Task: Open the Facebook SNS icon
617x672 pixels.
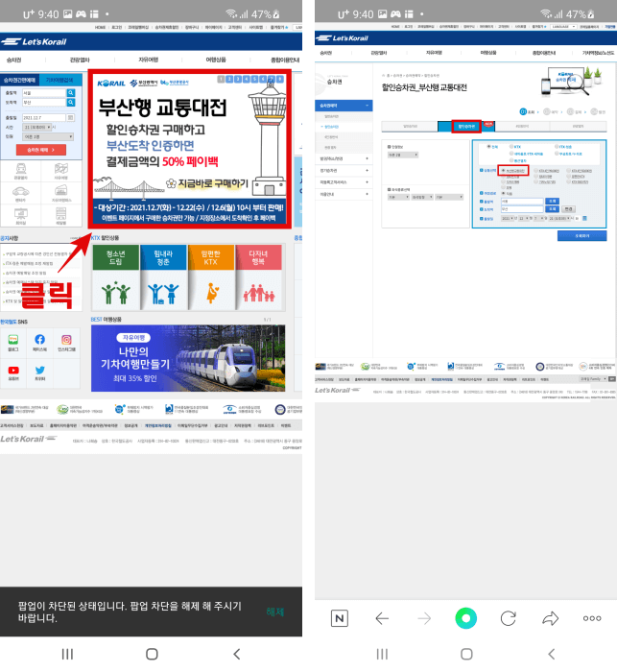Action: click(40, 340)
